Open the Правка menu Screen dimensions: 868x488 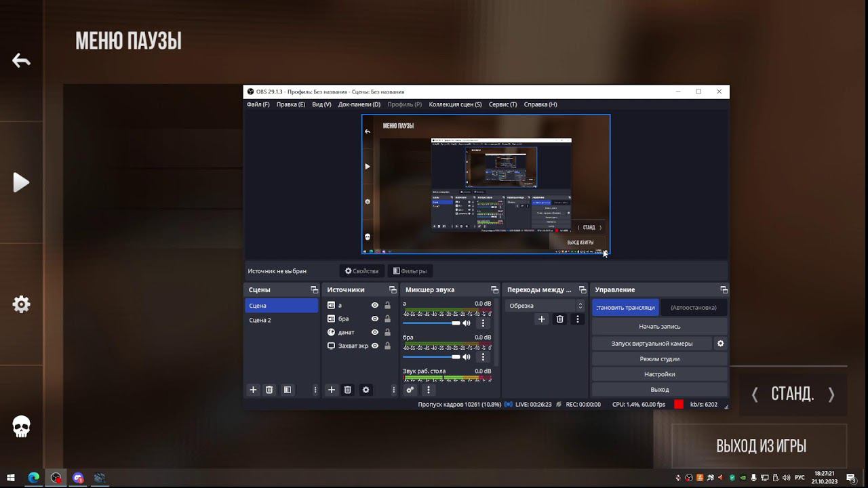coord(291,104)
